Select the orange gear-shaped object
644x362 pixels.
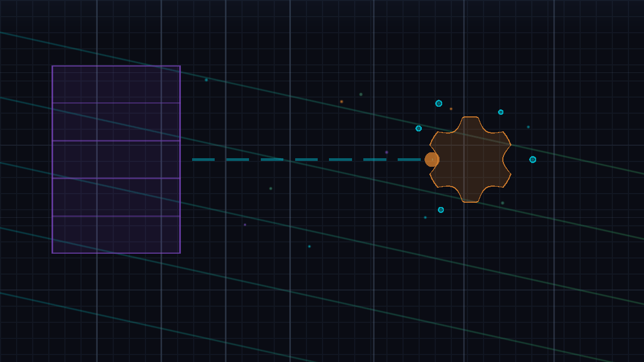470,159
